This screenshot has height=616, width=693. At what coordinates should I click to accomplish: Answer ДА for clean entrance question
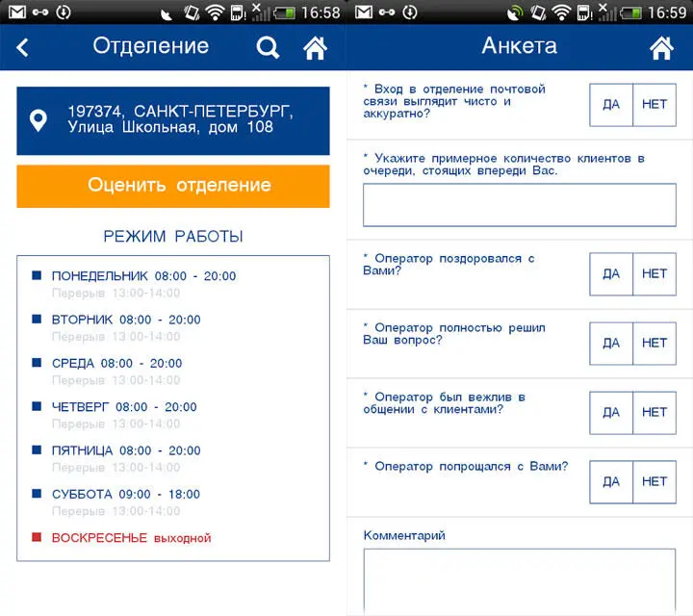click(611, 105)
